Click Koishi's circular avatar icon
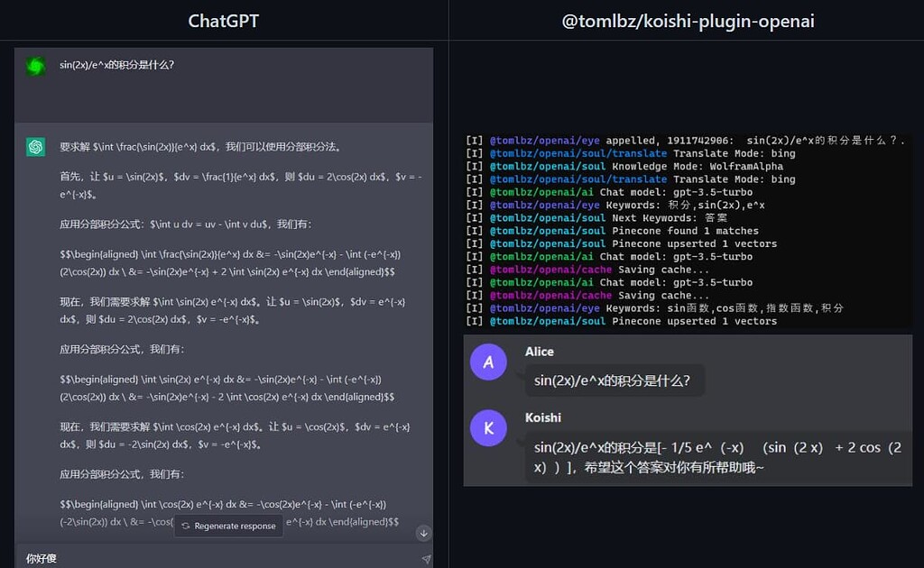Screen dimensions: 924x568 488,428
